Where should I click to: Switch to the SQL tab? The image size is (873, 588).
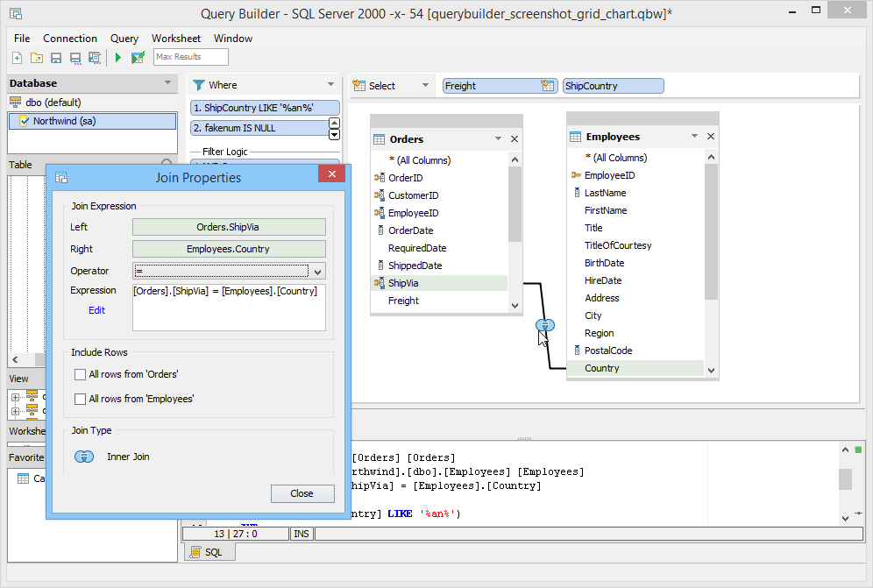[208, 552]
